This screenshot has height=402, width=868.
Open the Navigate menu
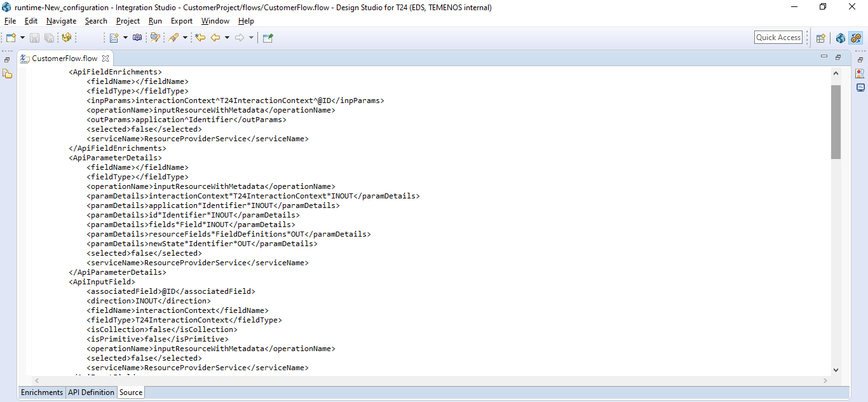point(61,21)
